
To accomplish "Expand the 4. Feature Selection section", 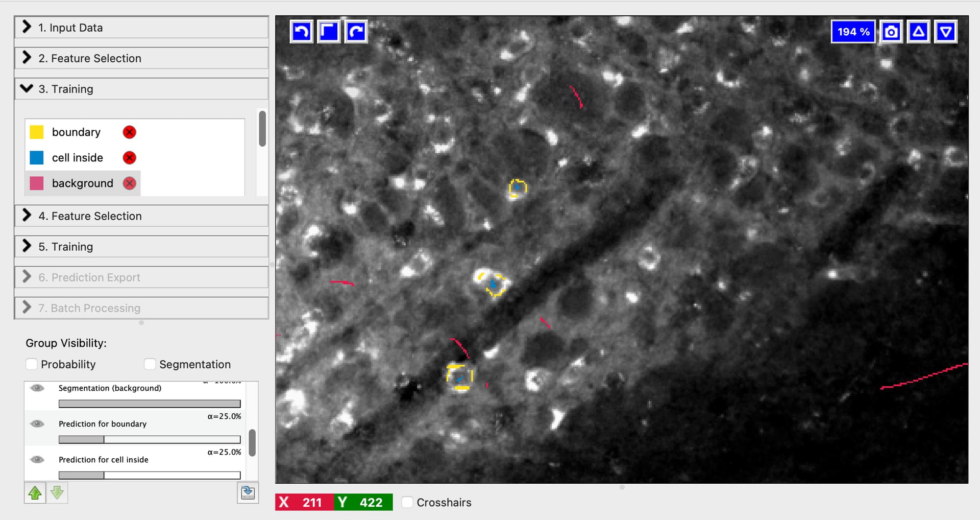I will click(x=141, y=216).
